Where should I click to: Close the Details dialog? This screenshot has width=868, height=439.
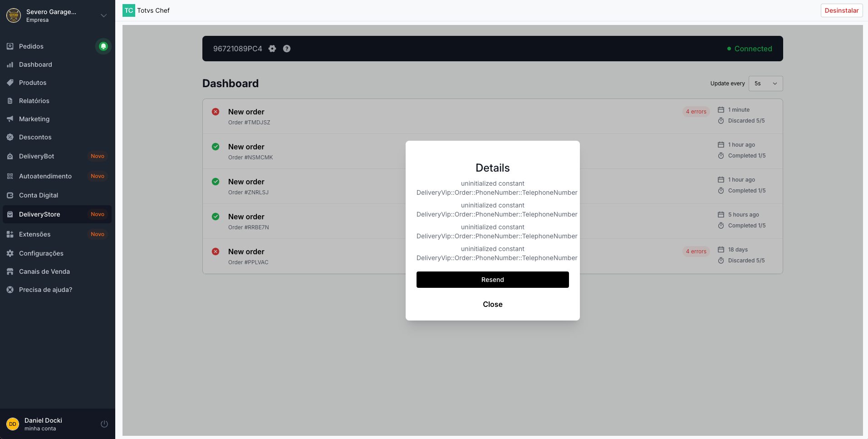492,304
